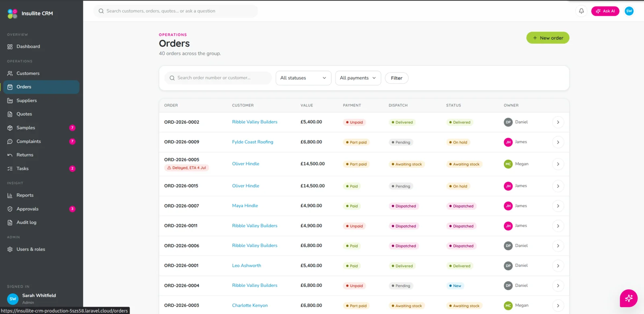
Task: Open order ORD-2026-0001 with its arrow
Action: coord(558,266)
